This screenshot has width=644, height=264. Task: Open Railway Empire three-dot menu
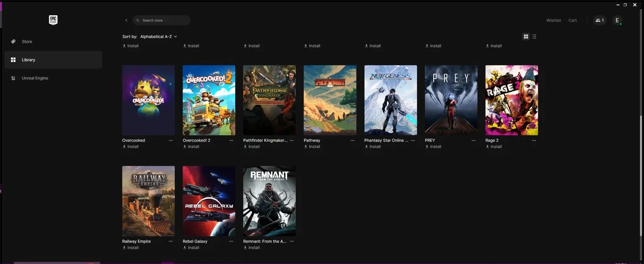(171, 241)
